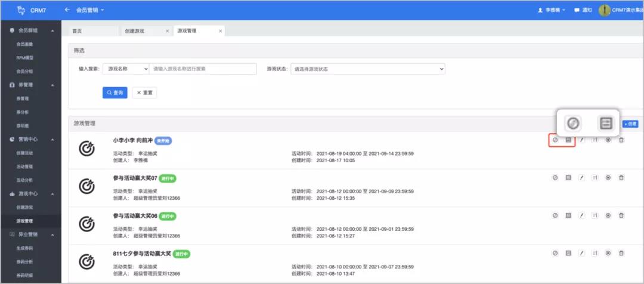Open 会员画像 in the sidebar
The height and width of the screenshot is (284, 644).
point(24,44)
